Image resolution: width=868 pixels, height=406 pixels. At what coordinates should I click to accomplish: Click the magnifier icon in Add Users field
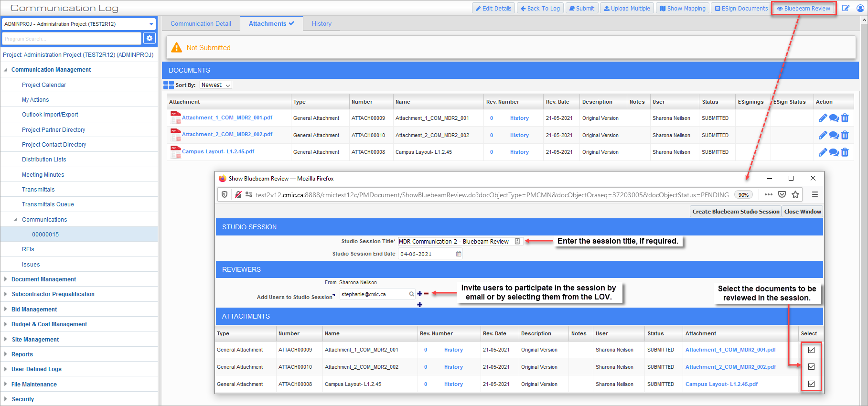(x=411, y=294)
